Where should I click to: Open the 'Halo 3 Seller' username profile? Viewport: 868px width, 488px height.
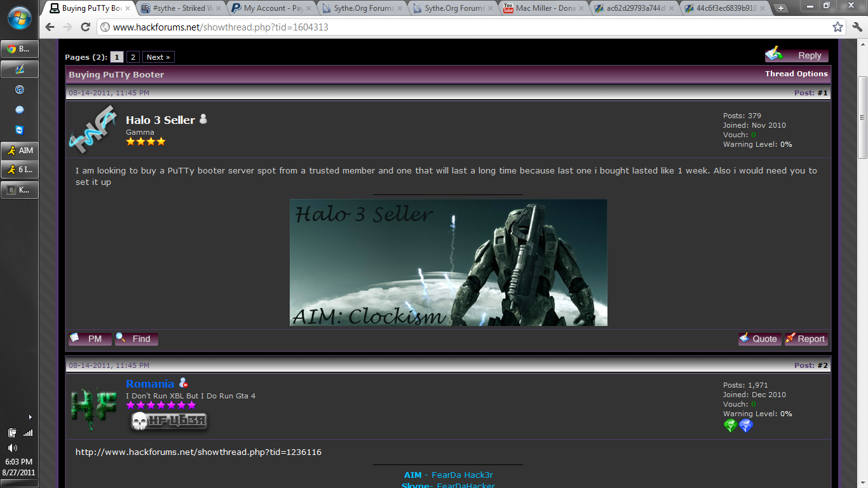pos(160,120)
